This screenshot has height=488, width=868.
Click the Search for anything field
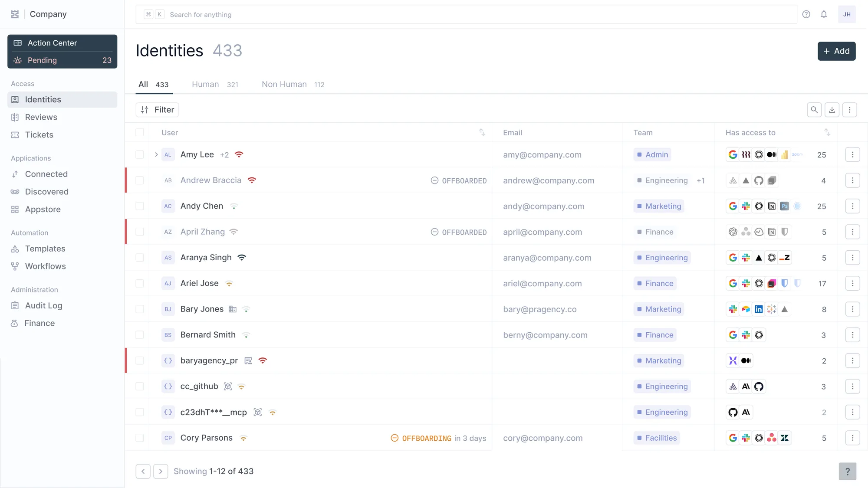tap(466, 14)
